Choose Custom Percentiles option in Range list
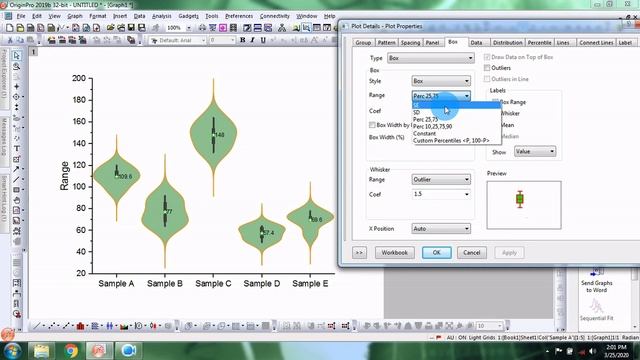The image size is (640, 360). 456,140
